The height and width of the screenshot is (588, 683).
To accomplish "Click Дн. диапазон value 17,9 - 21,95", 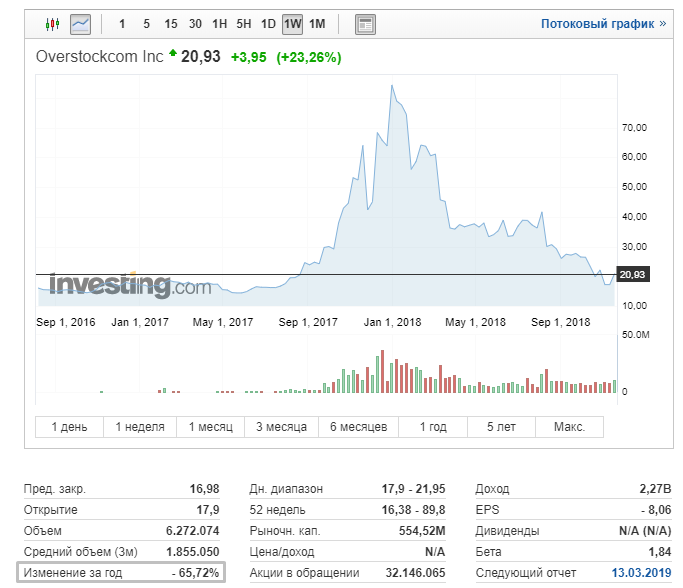I will [413, 489].
